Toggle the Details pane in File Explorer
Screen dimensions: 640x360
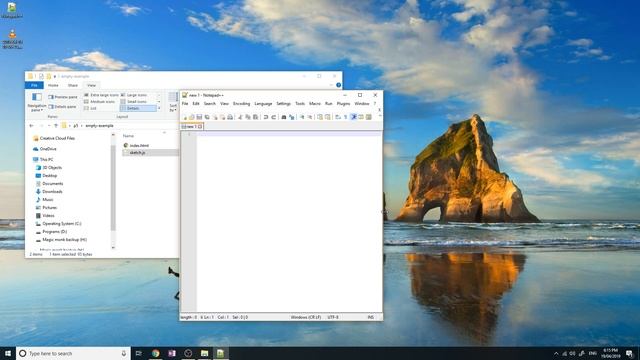pos(62,107)
